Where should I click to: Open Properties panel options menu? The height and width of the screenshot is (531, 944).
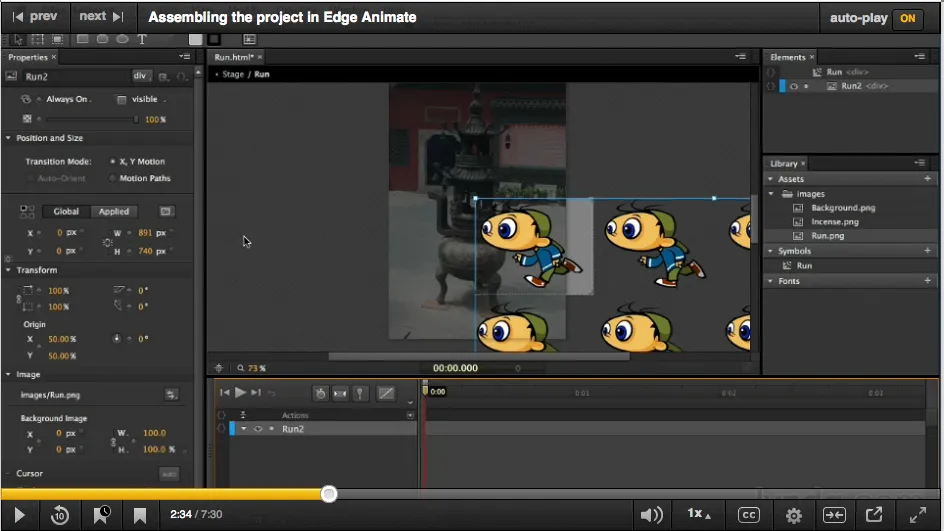pyautogui.click(x=184, y=57)
